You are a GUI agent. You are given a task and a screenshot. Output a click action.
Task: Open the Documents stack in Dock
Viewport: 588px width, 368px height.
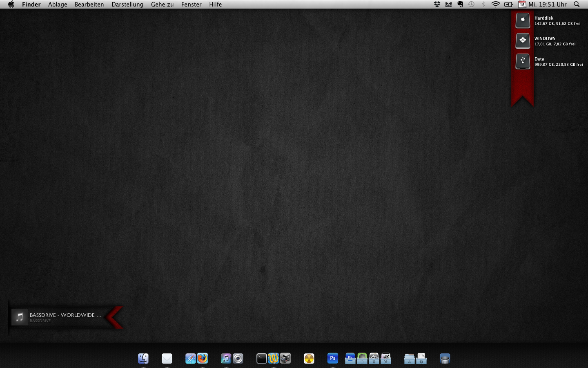point(421,359)
